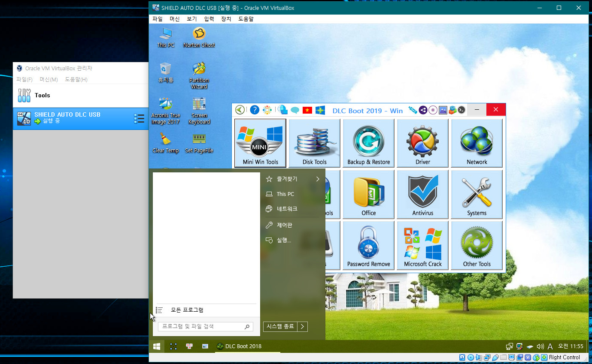The image size is (592, 364).
Task: Click the 시스템 종료 shutdown button
Action: pos(280,326)
